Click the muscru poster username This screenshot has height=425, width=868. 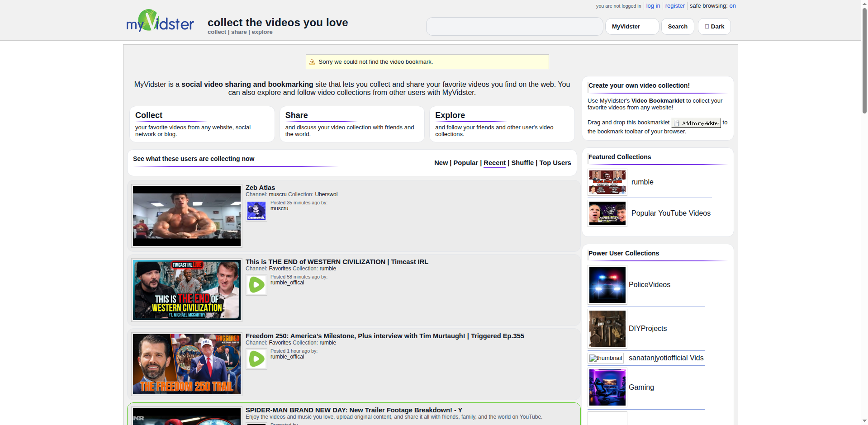(279, 208)
